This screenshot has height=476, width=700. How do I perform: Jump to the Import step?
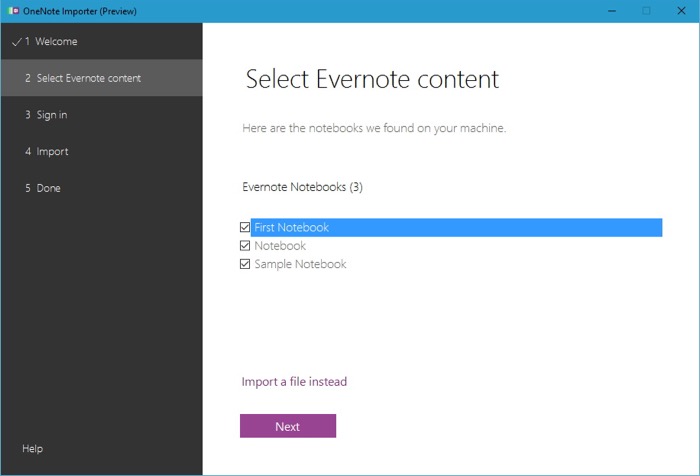(52, 152)
